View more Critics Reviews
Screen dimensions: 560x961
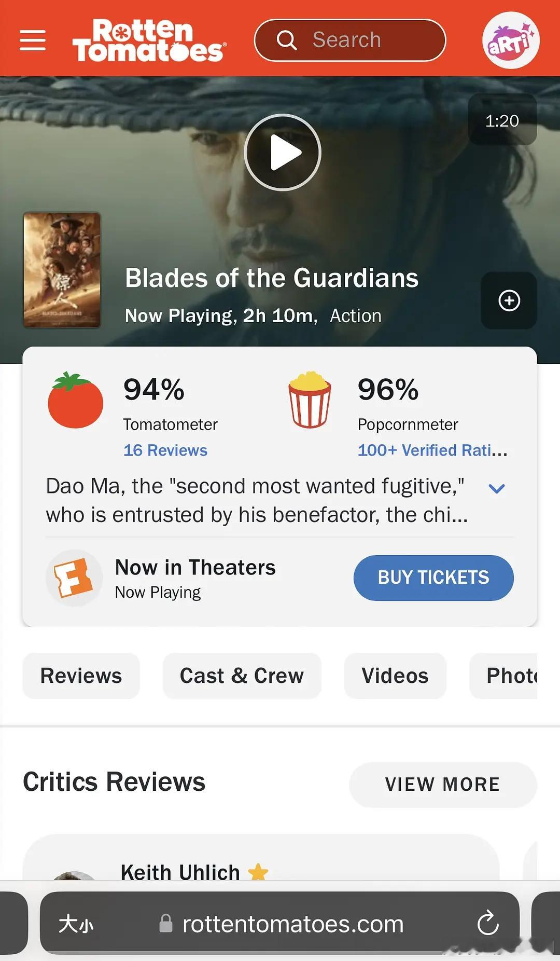[x=442, y=784]
